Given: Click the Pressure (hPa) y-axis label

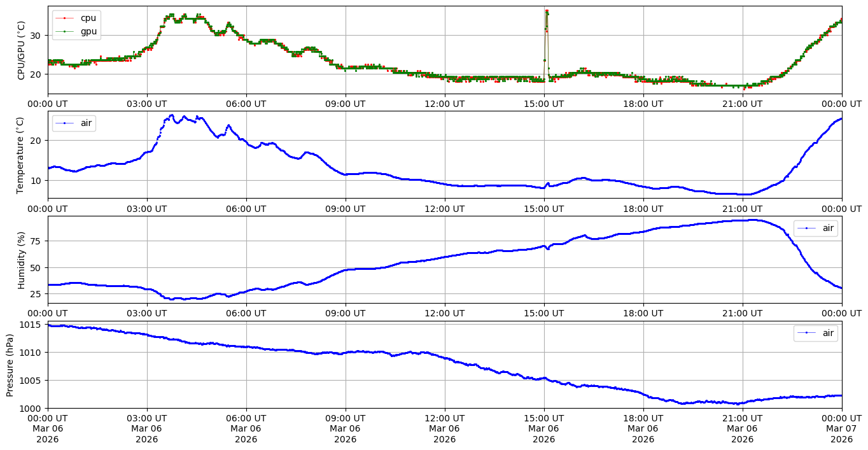Looking at the screenshot, I should tap(10, 364).
